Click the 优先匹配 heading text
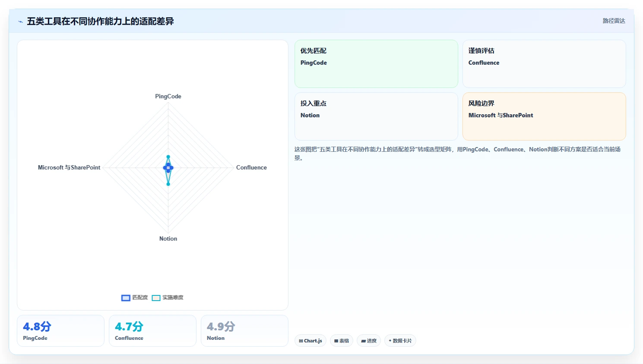643x364 pixels. 314,51
